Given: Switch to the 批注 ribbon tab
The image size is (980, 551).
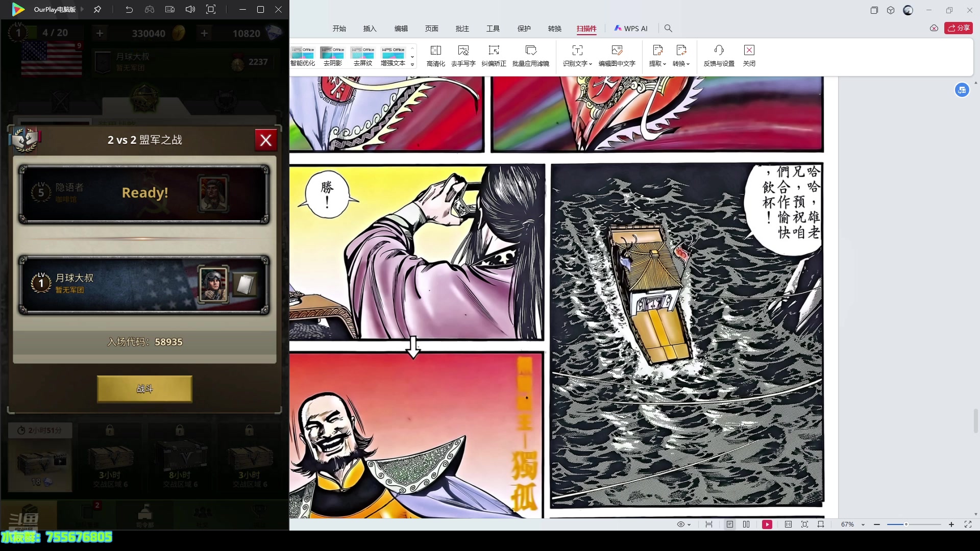Looking at the screenshot, I should (x=462, y=29).
